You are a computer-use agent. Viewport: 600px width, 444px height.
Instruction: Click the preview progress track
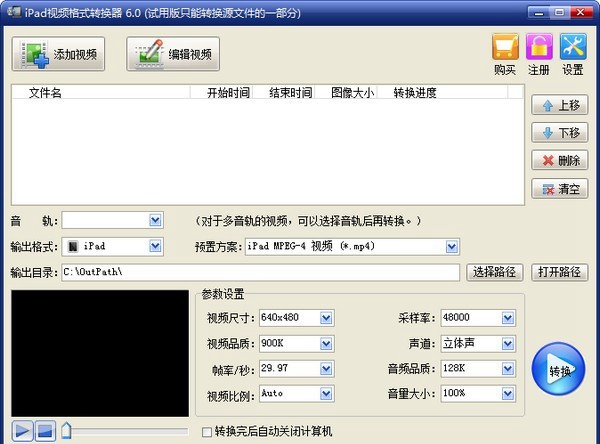(x=129, y=431)
